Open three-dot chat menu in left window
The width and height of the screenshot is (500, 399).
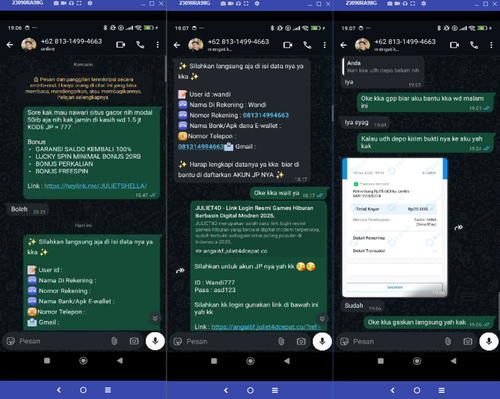click(158, 45)
